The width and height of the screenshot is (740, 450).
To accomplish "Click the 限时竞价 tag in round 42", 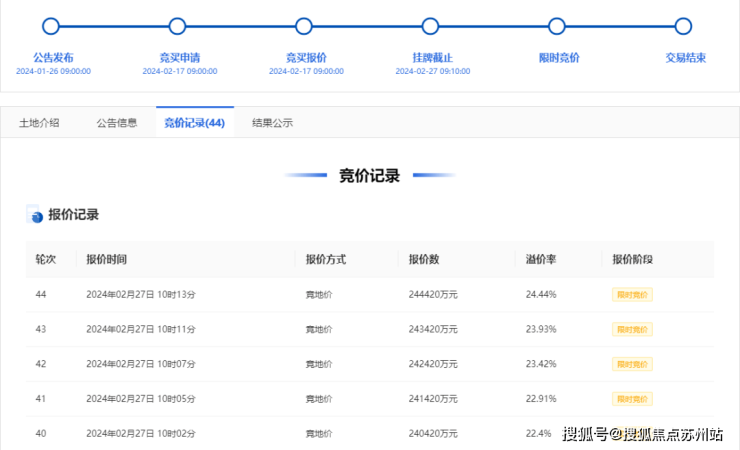I will 632,364.
